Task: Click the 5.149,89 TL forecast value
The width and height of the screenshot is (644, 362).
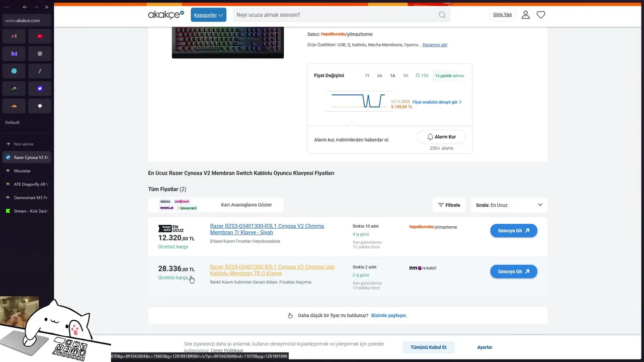Action: tap(401, 107)
